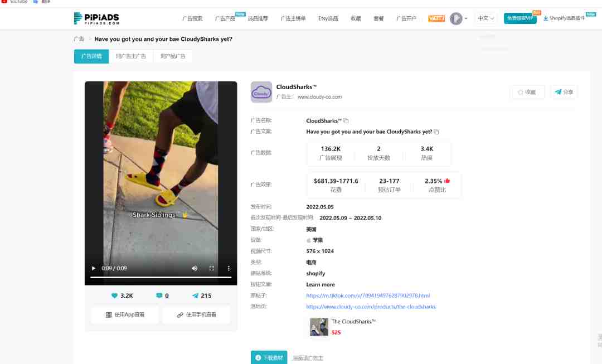Expand the 中文 language dropdown
The height and width of the screenshot is (364, 602).
click(486, 18)
